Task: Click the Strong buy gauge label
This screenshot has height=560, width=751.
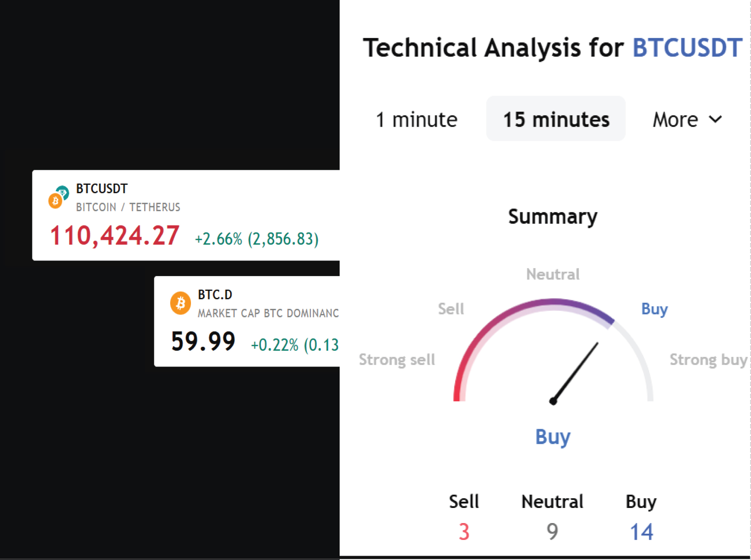Action: [708, 359]
